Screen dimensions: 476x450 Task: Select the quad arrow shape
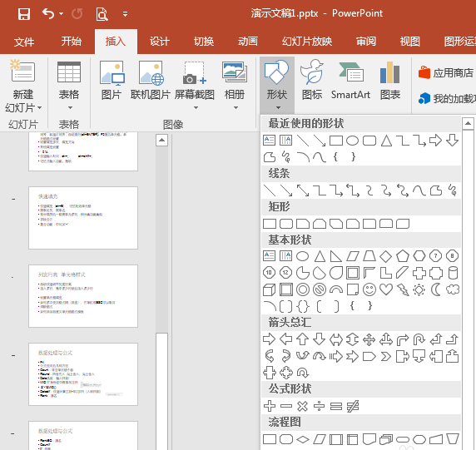pyautogui.click(x=369, y=339)
